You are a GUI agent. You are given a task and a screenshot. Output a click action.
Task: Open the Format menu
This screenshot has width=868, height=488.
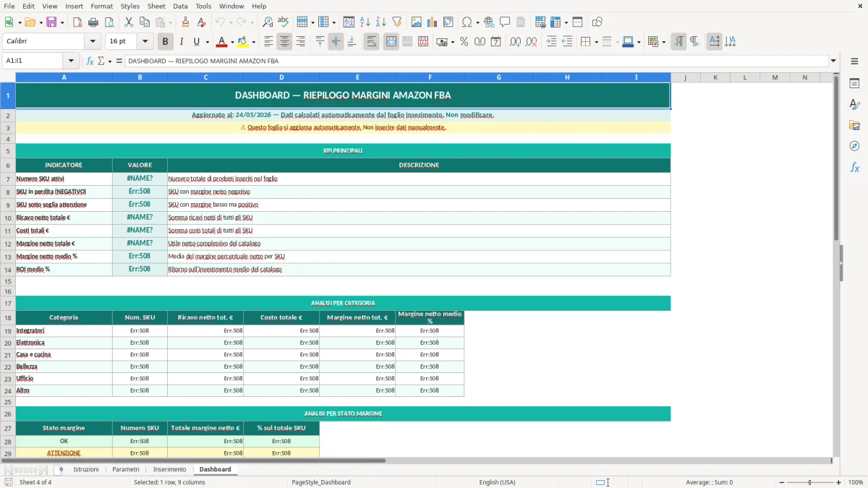[x=101, y=6]
